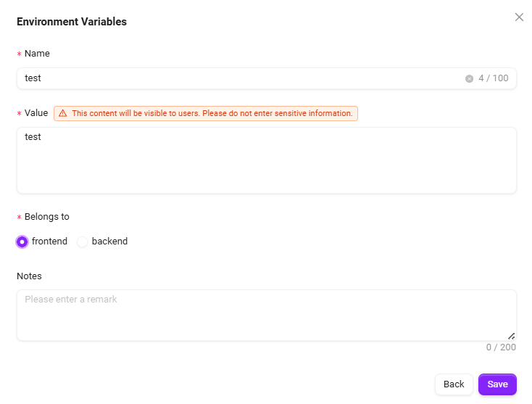
Task: Click the red asterisk beside Name
Action: coord(20,54)
